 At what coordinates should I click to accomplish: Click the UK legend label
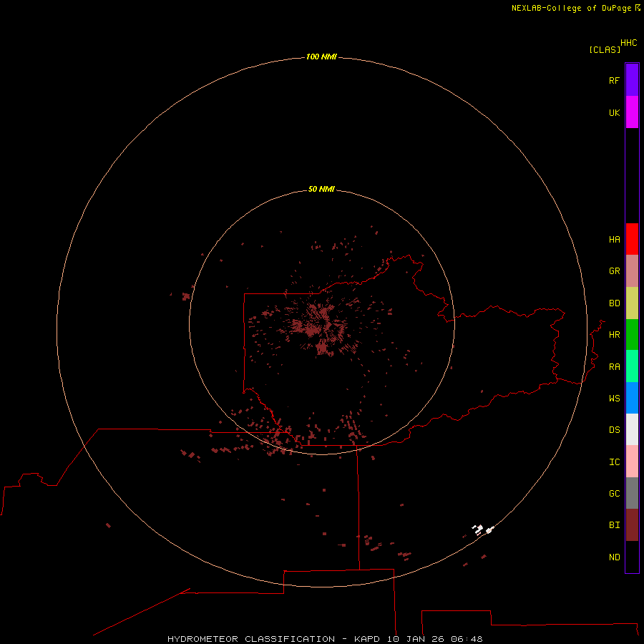click(614, 112)
